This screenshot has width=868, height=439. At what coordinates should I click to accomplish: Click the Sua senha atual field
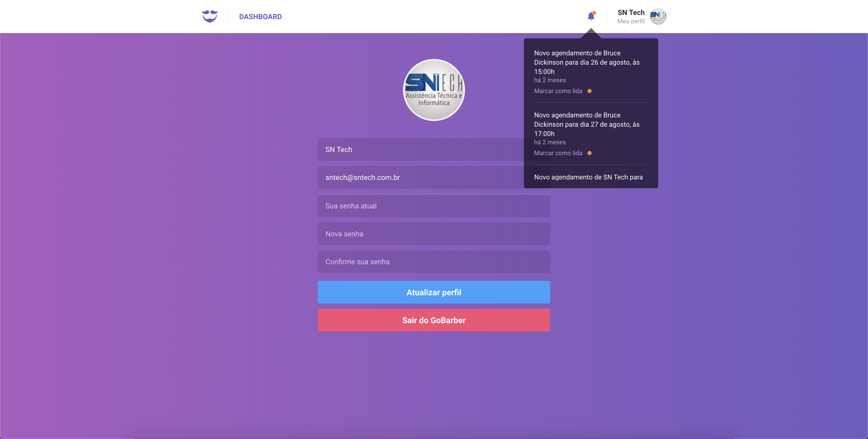[x=434, y=206]
